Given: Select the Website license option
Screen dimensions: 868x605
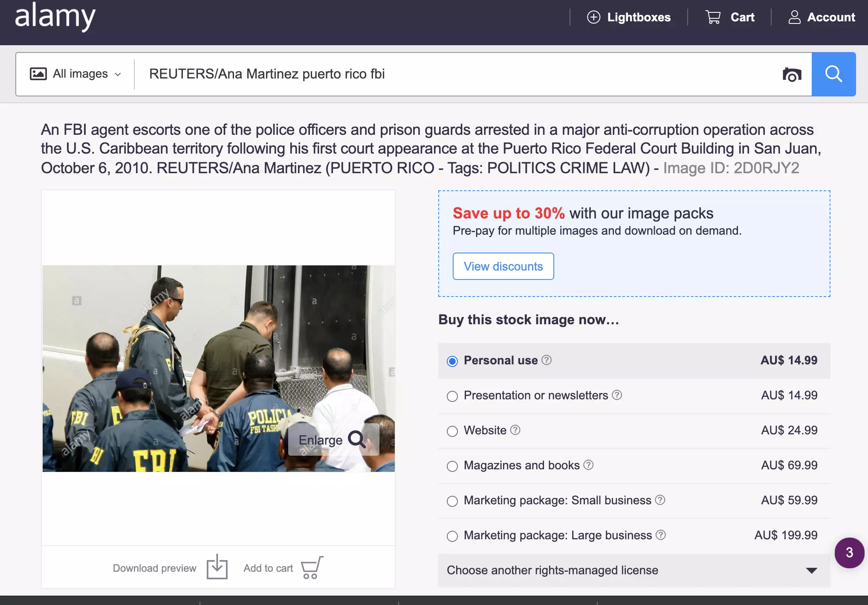Looking at the screenshot, I should pyautogui.click(x=452, y=431).
